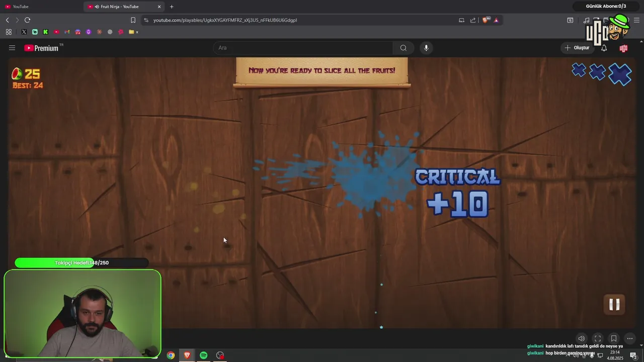Click the slice all the fruits banner
Screen dimensions: 644x362
322,71
